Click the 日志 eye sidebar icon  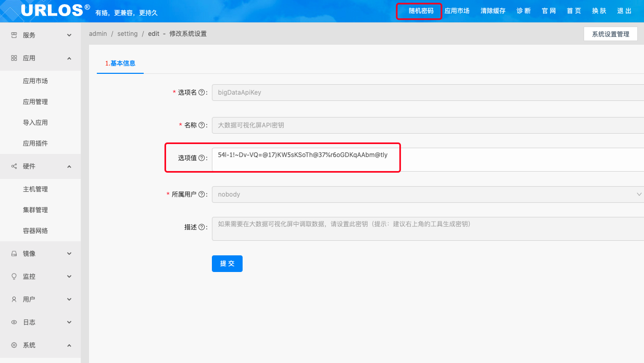tap(14, 322)
